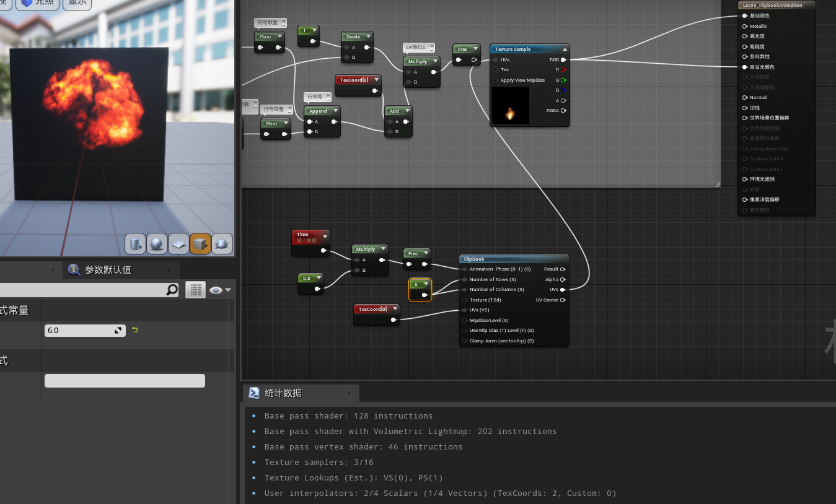Image resolution: width=836 pixels, height=504 pixels.
Task: Select the plane preview mesh icon
Action: [178, 244]
